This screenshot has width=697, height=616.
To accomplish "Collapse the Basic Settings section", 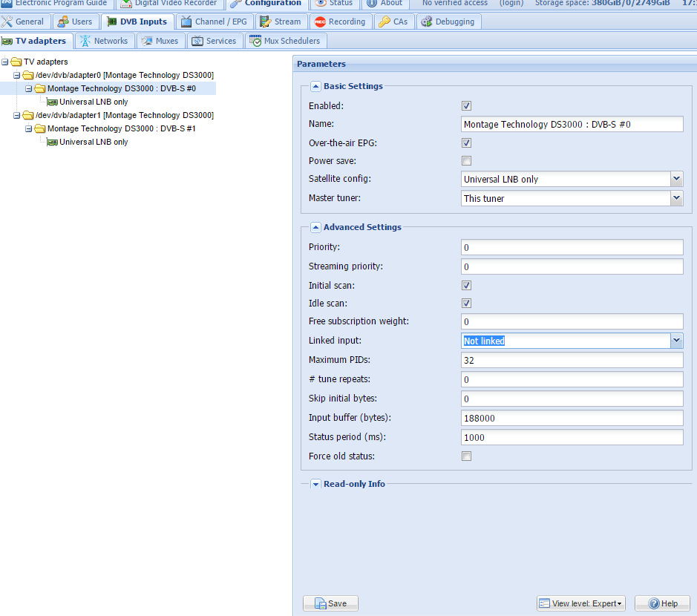I will point(315,86).
